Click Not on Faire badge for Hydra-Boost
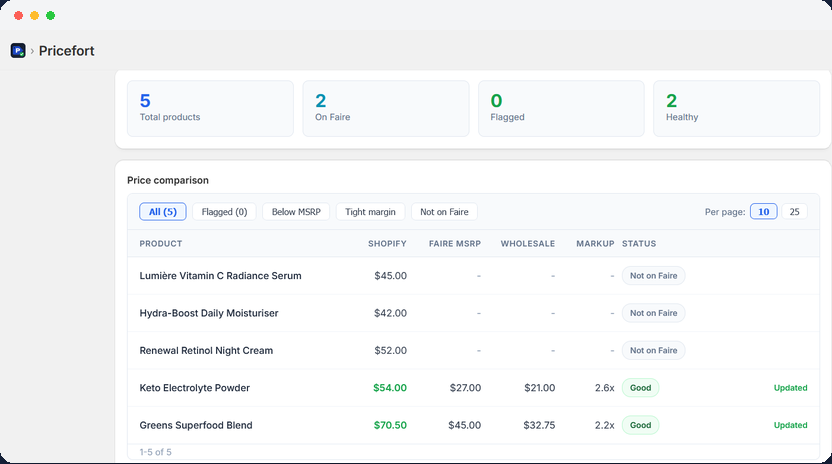This screenshot has height=464, width=832. coord(653,313)
